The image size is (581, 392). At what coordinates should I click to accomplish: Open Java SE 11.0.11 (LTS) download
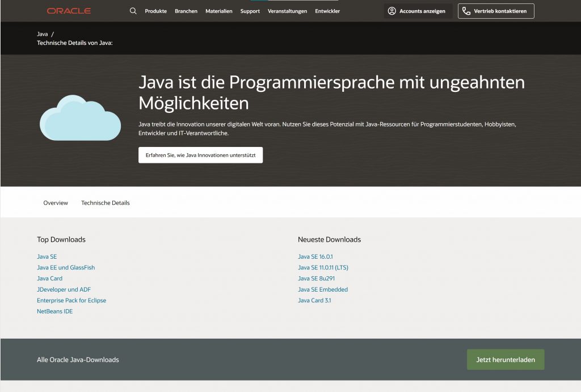[323, 268]
